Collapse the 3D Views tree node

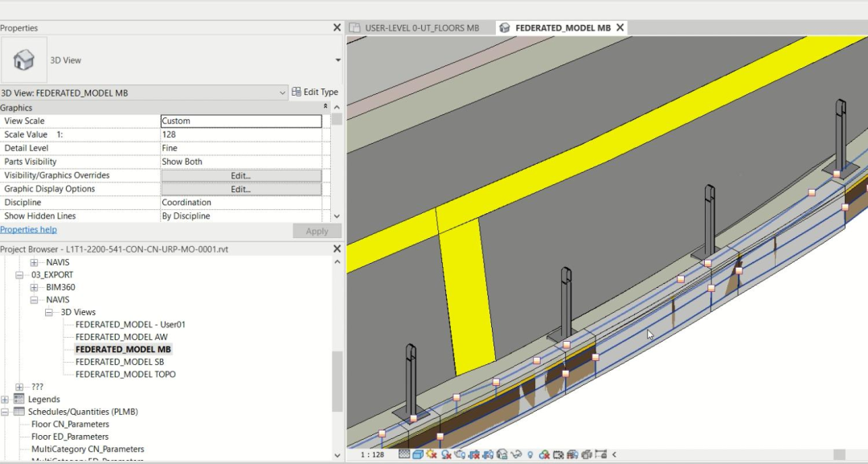pyautogui.click(x=49, y=312)
